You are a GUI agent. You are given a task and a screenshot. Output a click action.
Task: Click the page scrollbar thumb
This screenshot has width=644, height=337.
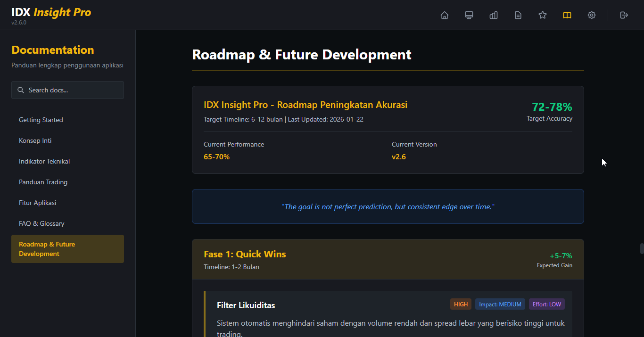click(642, 248)
